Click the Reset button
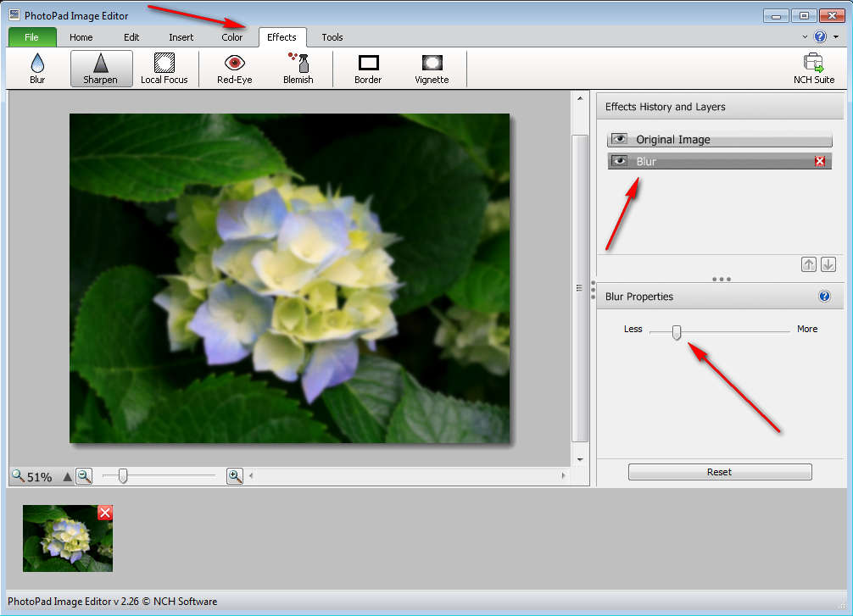The width and height of the screenshot is (853, 616). 720,472
